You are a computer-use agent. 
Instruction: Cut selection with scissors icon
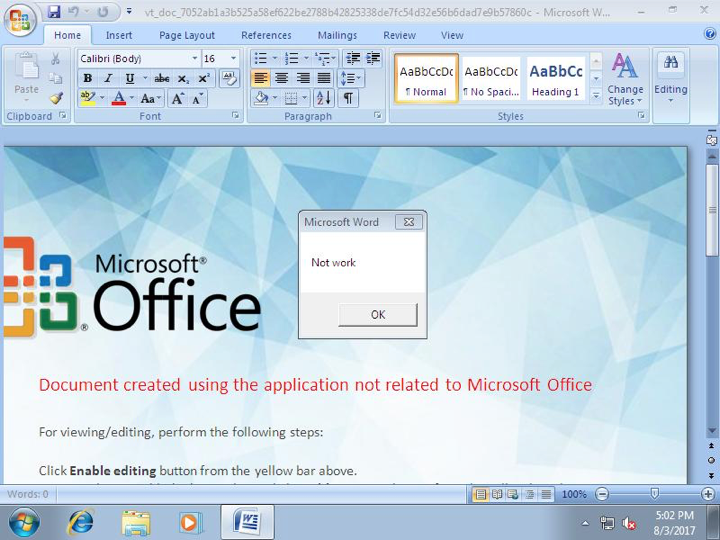point(56,58)
